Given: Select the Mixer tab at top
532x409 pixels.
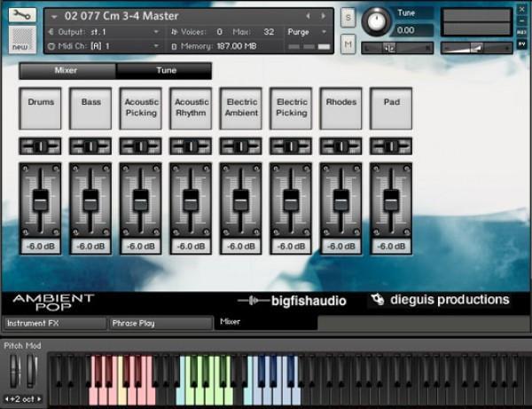Looking at the screenshot, I should pos(66,70).
